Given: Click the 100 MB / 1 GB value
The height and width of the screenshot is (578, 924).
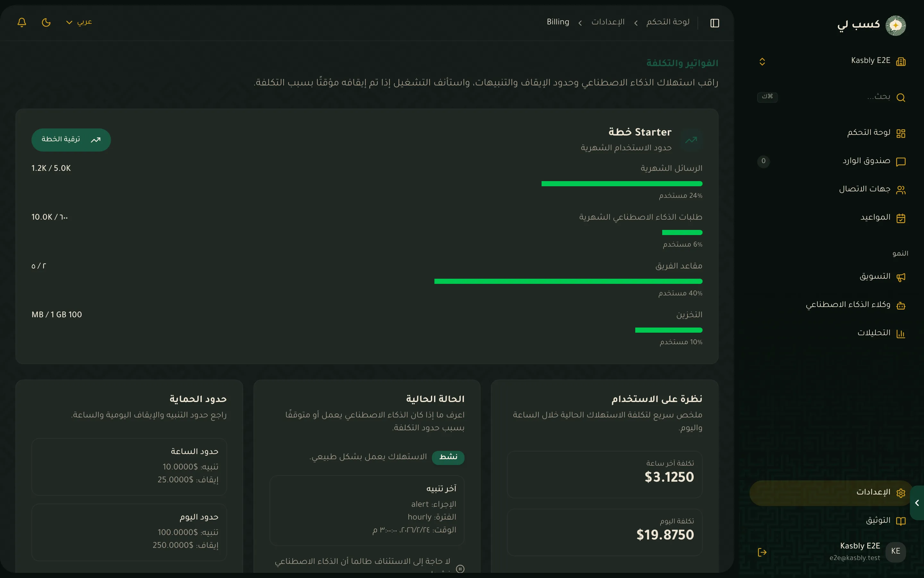Looking at the screenshot, I should point(56,315).
